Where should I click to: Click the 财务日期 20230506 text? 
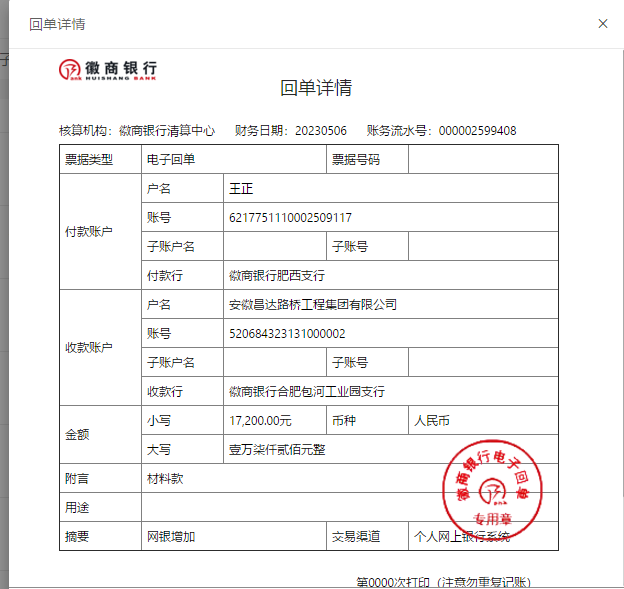[x=290, y=131]
